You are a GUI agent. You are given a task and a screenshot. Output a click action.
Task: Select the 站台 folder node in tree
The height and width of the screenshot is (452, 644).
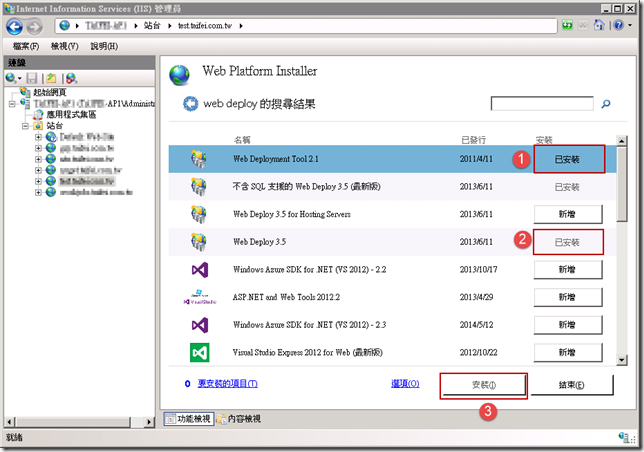tap(54, 126)
